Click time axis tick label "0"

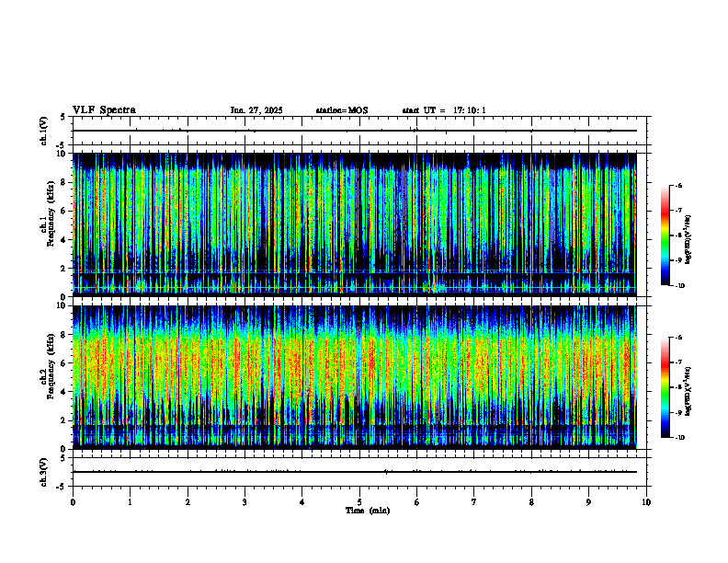click(x=73, y=502)
